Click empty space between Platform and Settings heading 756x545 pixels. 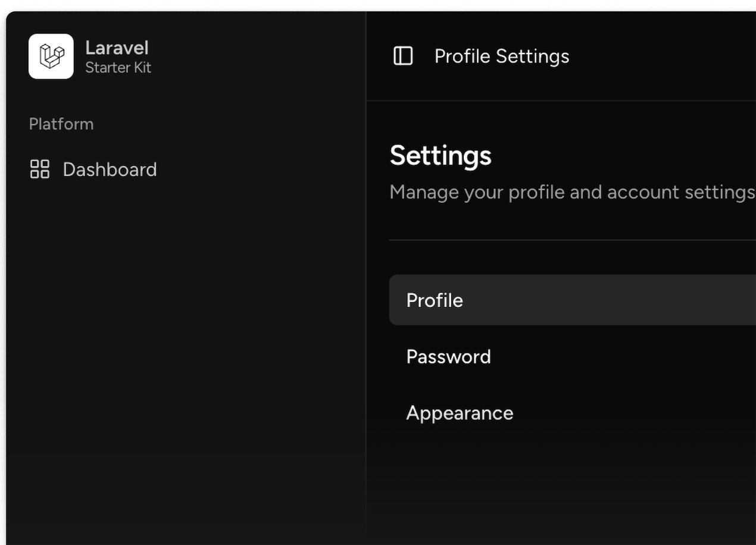click(x=238, y=137)
